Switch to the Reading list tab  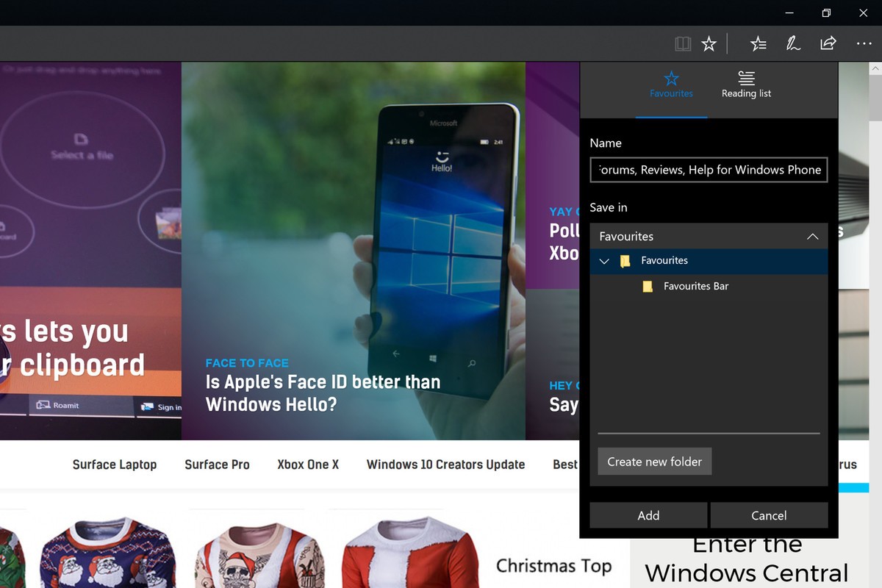click(746, 85)
